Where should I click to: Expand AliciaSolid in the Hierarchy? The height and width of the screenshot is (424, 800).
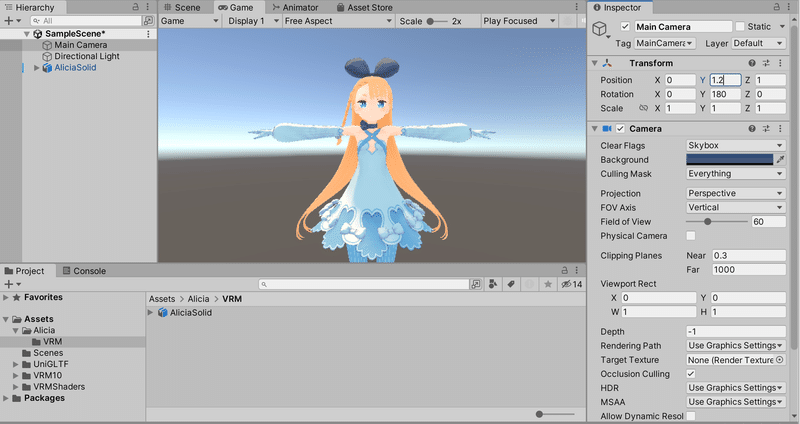pos(36,67)
